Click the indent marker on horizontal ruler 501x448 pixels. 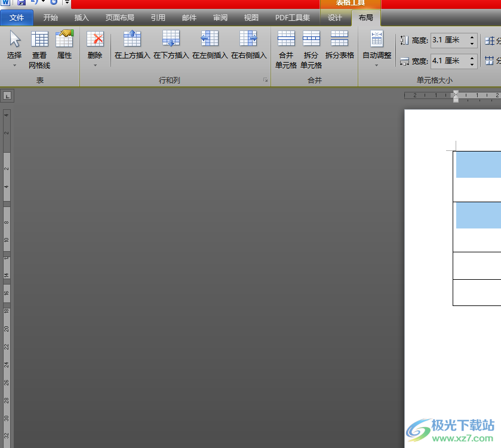(456, 96)
